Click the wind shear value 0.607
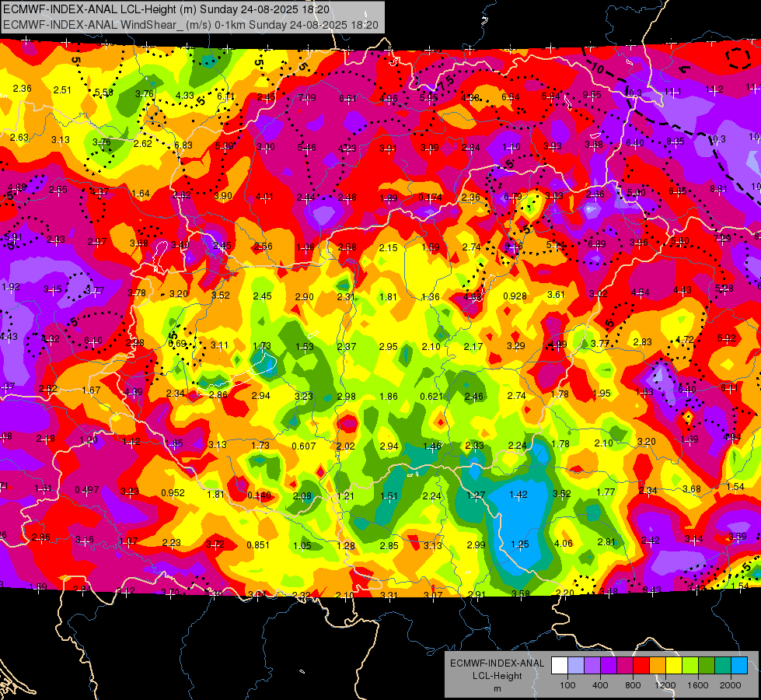Screen dimensions: 761x700 pyautogui.click(x=304, y=446)
